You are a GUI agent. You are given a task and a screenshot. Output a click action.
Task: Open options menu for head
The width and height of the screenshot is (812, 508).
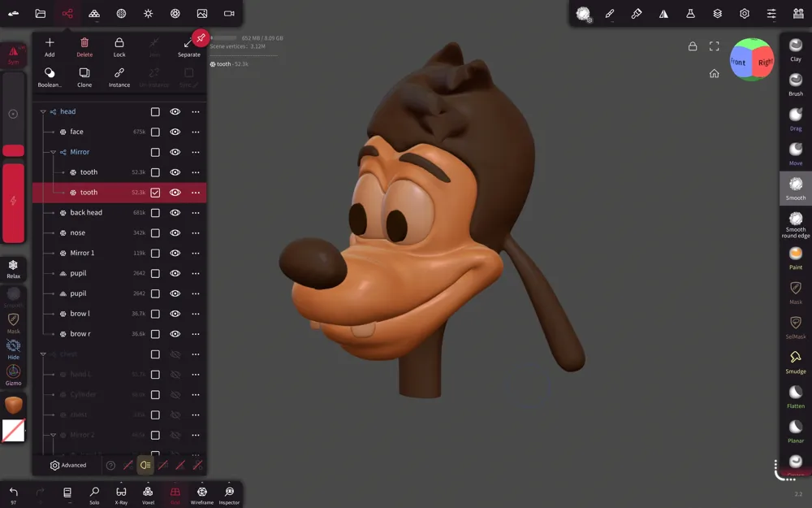195,111
